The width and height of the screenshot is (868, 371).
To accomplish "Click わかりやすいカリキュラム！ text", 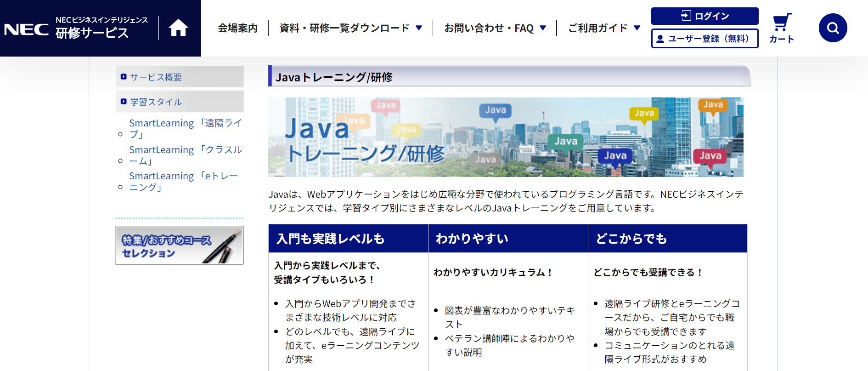I will point(493,272).
